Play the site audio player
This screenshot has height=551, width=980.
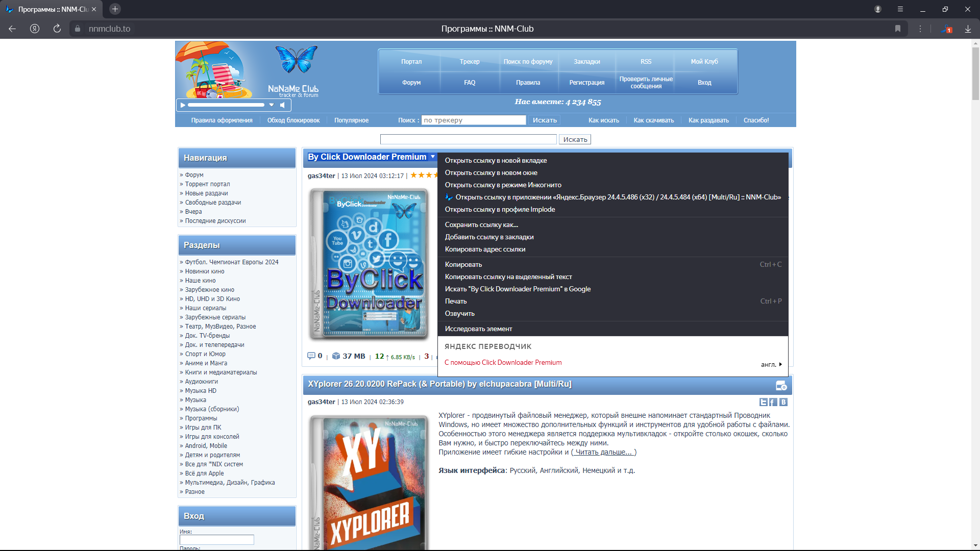tap(183, 105)
